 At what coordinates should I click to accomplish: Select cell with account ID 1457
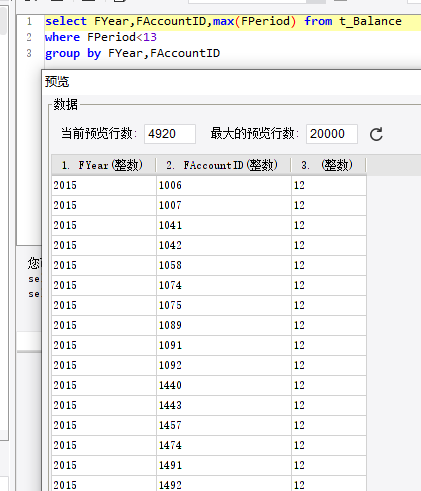tap(224, 425)
